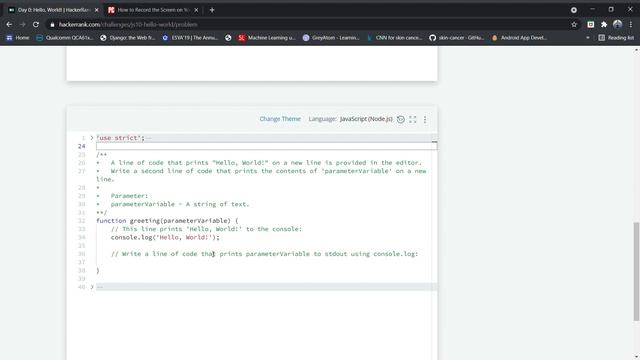
Task: Open the ESYA'19 bookmark
Action: click(190, 38)
